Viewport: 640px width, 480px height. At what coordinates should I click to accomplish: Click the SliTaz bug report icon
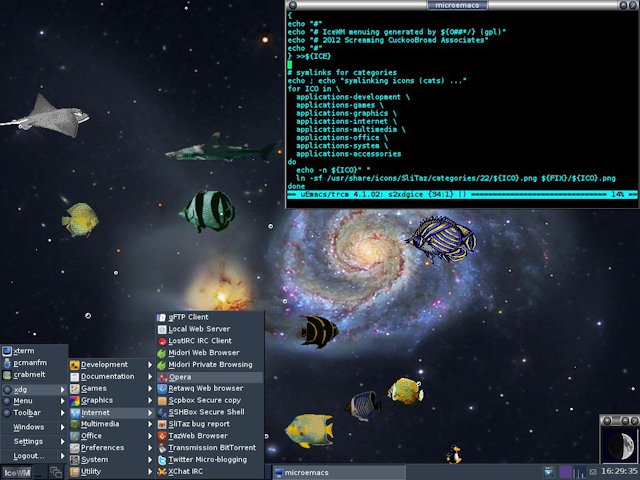(x=162, y=424)
